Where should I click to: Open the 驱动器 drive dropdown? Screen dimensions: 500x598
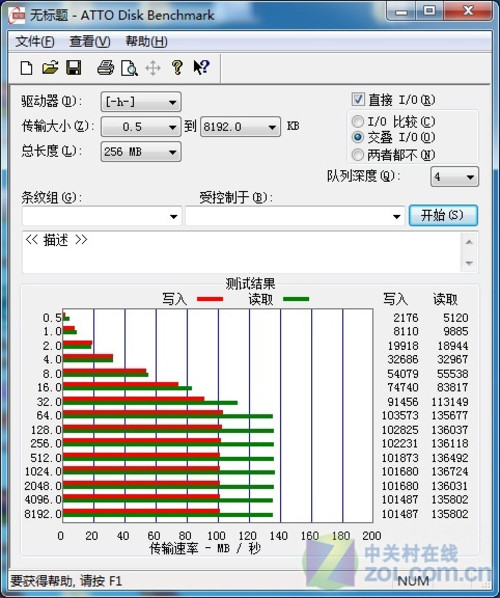141,102
